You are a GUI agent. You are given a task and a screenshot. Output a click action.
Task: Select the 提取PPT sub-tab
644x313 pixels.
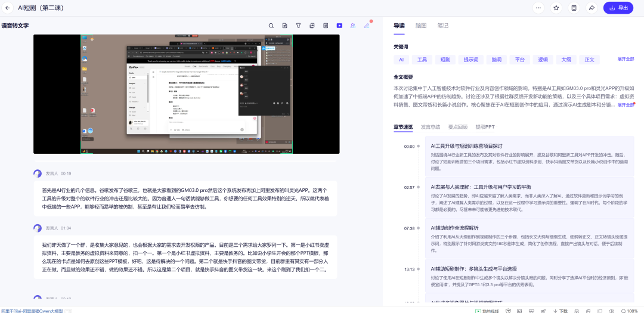point(485,127)
